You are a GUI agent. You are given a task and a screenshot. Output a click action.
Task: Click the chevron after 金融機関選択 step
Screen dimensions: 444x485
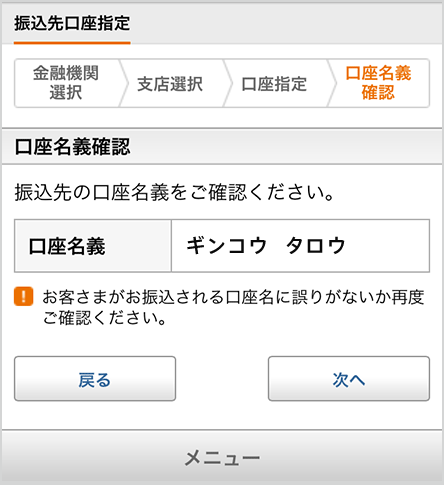tap(124, 83)
